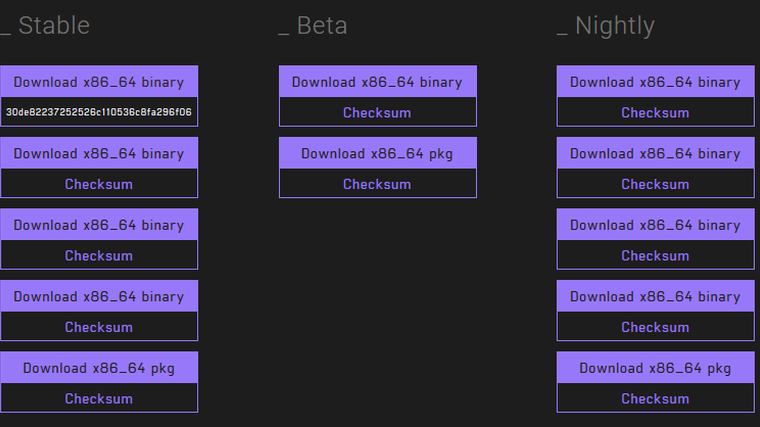760x427 pixels.
Task: Download the Beta x86_64 binary
Action: 377,82
